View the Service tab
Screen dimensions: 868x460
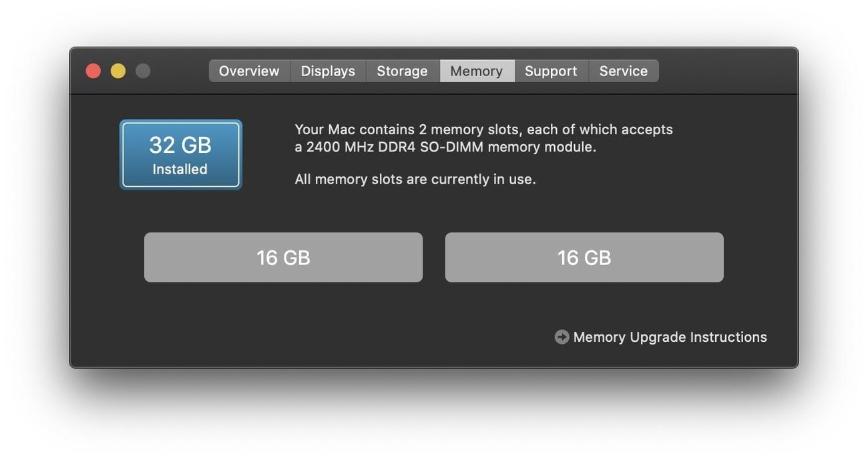[623, 71]
